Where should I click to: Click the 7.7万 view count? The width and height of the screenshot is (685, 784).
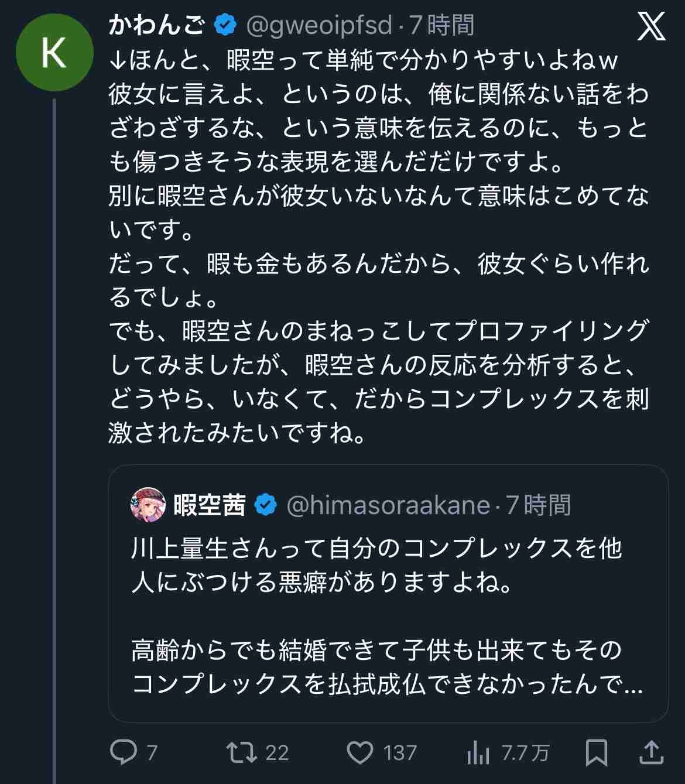coord(525,752)
